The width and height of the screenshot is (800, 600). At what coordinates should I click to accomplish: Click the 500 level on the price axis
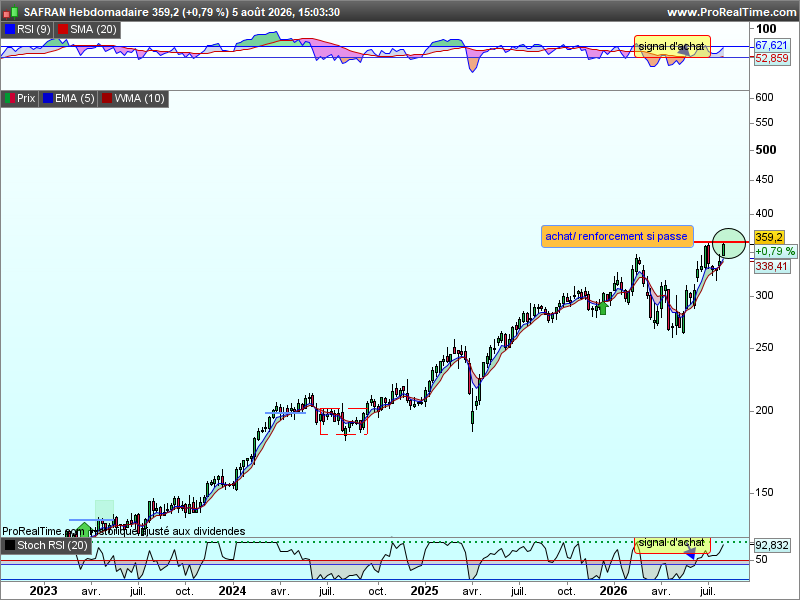(766, 149)
